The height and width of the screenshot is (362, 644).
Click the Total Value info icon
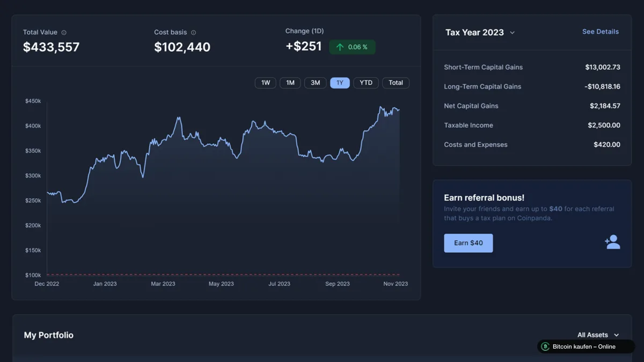click(x=64, y=33)
